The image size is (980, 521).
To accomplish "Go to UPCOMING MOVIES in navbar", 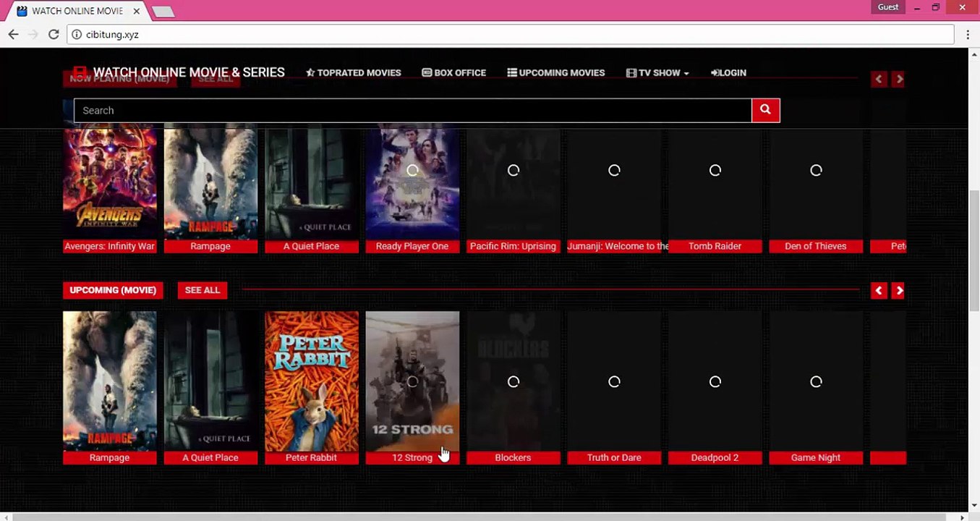I will coord(555,72).
